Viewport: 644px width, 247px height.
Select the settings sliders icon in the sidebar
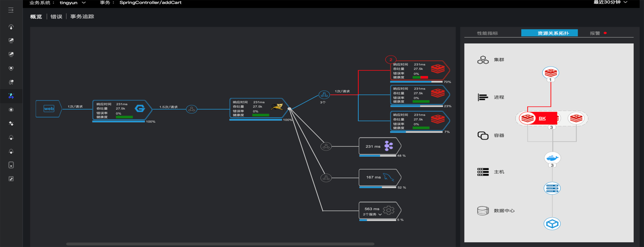[x=11, y=123]
